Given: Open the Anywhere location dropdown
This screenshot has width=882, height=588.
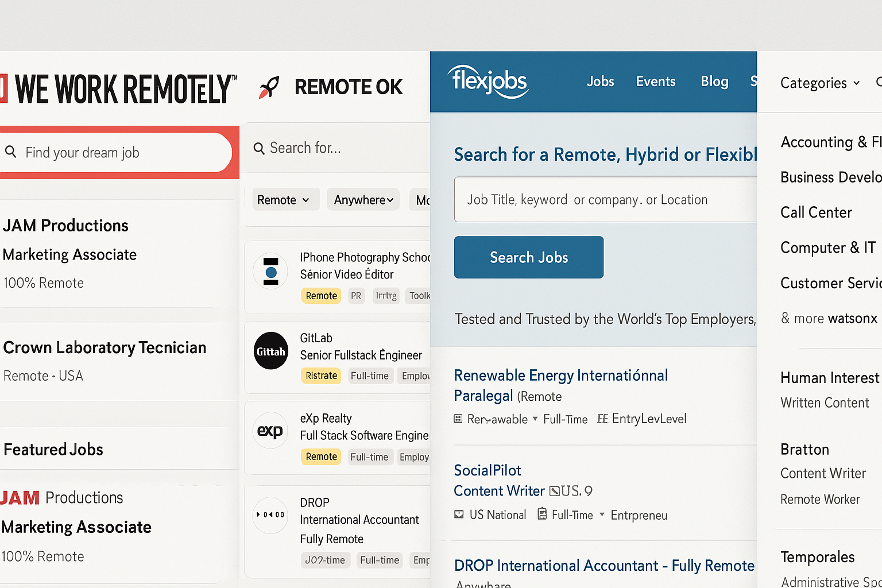Looking at the screenshot, I should click(x=363, y=200).
